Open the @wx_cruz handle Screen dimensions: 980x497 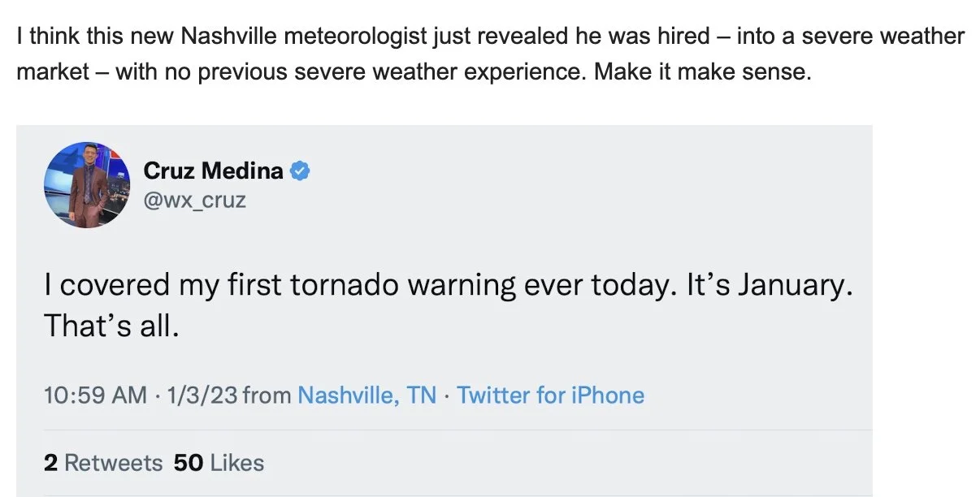[x=194, y=199]
